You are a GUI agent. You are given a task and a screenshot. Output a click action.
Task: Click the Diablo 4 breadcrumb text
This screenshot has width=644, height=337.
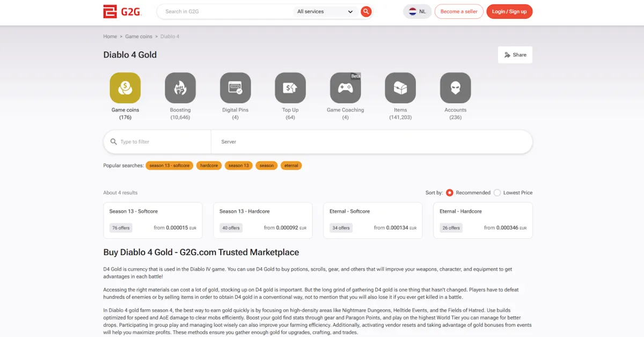click(170, 36)
